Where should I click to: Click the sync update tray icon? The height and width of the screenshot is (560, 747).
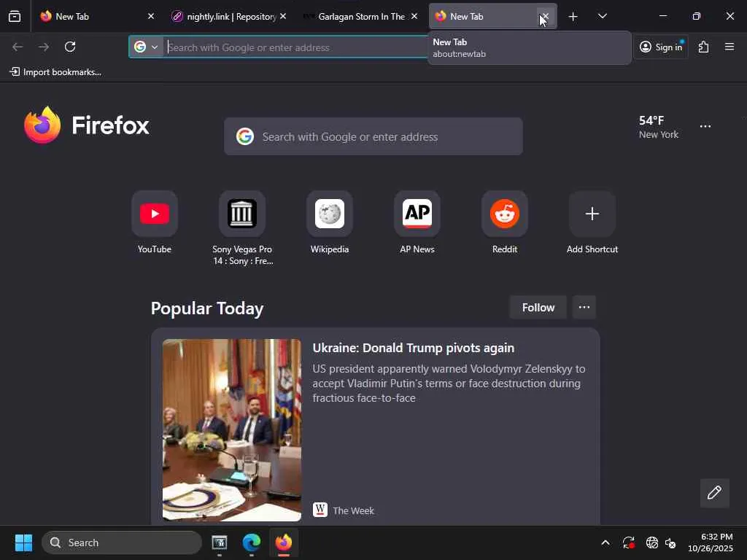628,542
